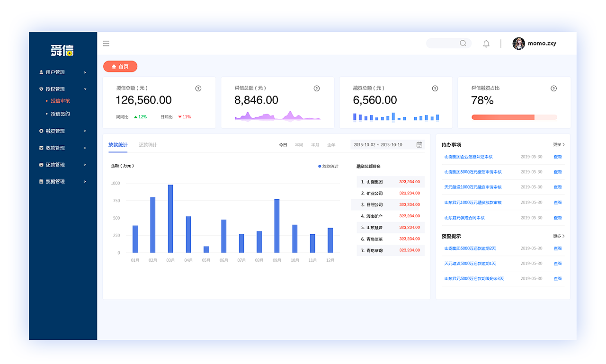Click the 融资管理 coin icon

(x=41, y=131)
